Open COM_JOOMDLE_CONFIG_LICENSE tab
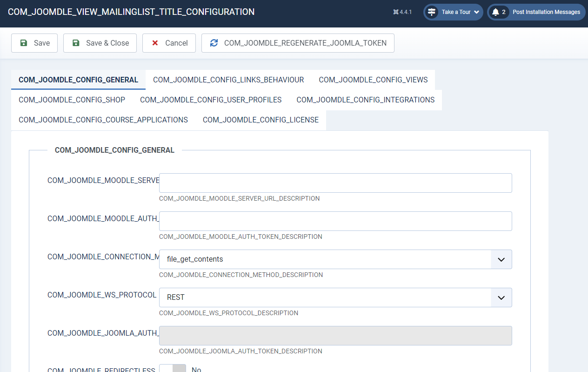 coord(261,120)
